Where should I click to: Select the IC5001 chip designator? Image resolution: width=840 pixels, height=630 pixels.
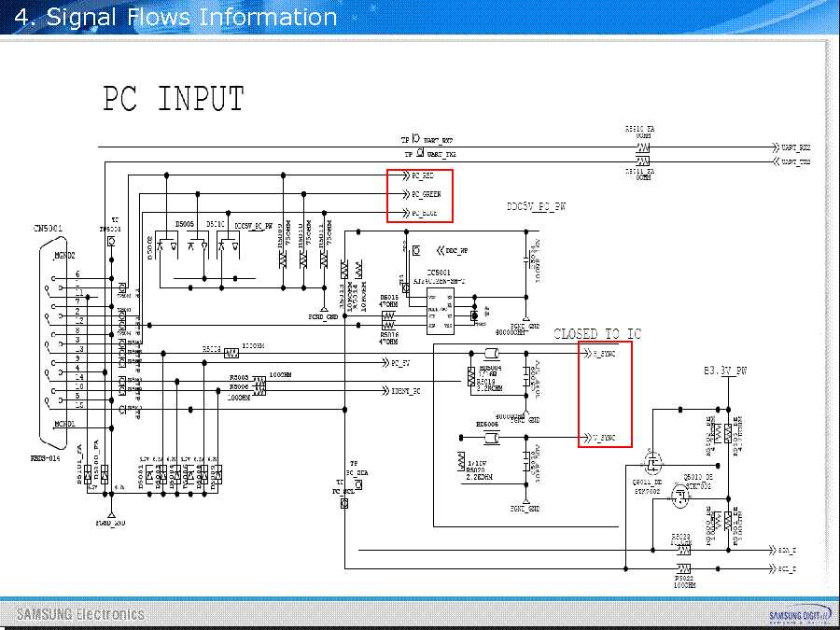tap(439, 273)
